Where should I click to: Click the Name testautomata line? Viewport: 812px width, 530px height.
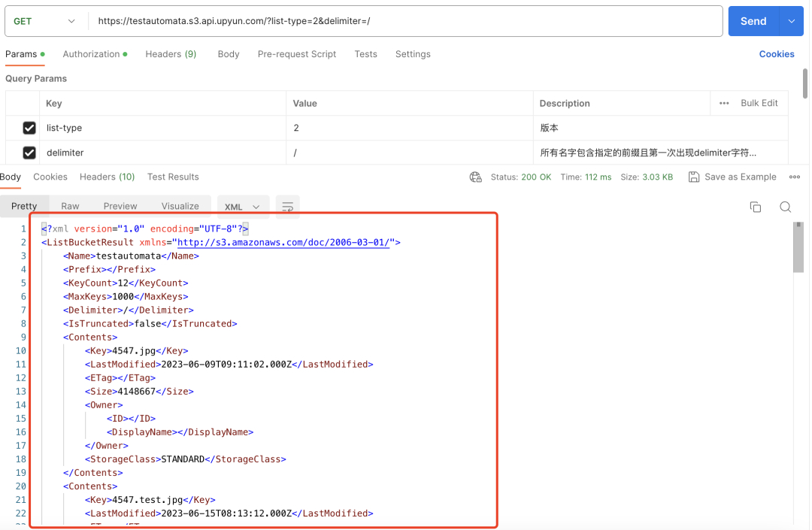[x=131, y=256]
